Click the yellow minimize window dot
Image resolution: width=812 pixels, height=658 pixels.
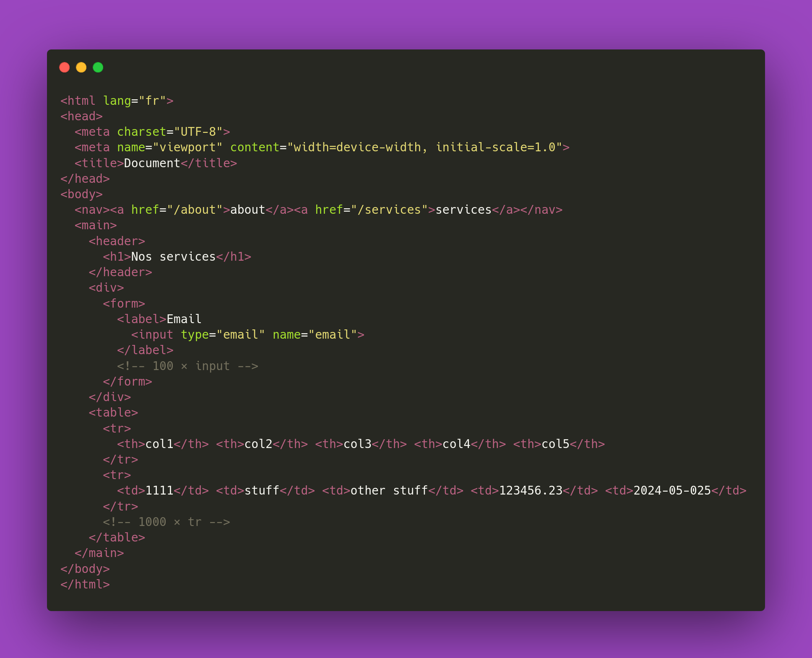click(81, 67)
